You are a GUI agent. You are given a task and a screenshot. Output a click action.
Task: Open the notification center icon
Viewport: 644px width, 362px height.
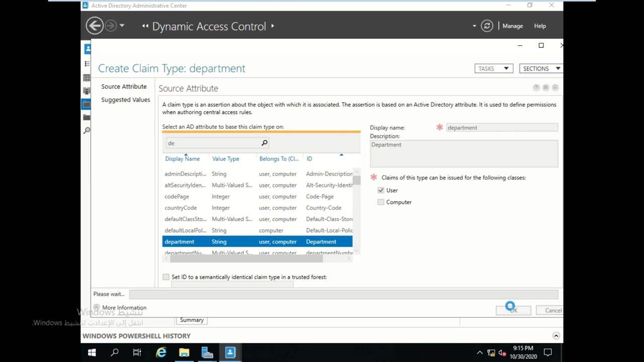click(x=548, y=352)
